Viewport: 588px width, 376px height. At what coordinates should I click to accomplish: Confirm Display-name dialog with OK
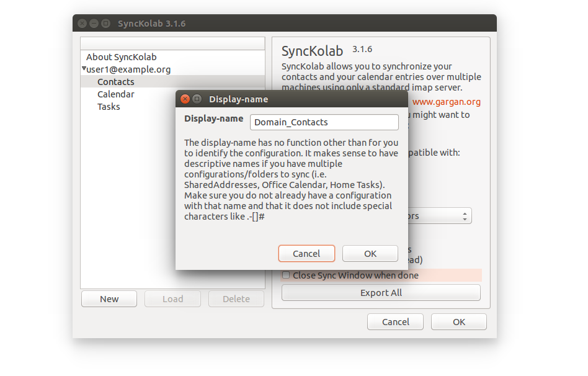click(370, 253)
